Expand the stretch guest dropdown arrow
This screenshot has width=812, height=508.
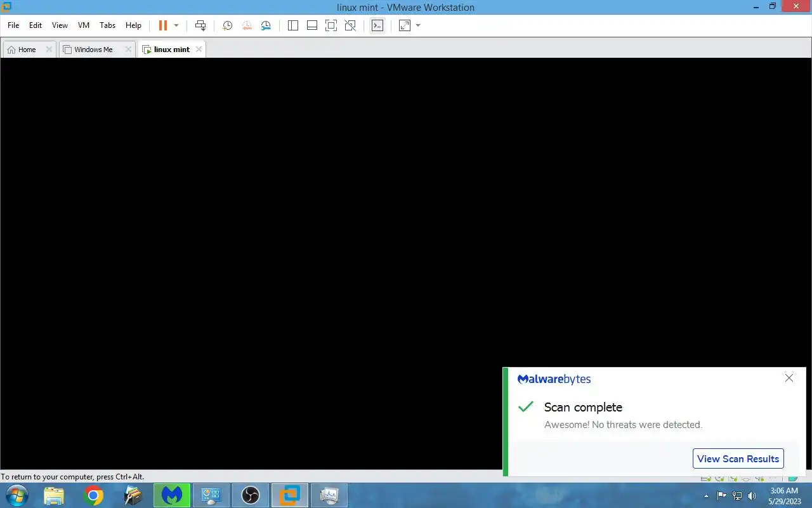point(418,25)
